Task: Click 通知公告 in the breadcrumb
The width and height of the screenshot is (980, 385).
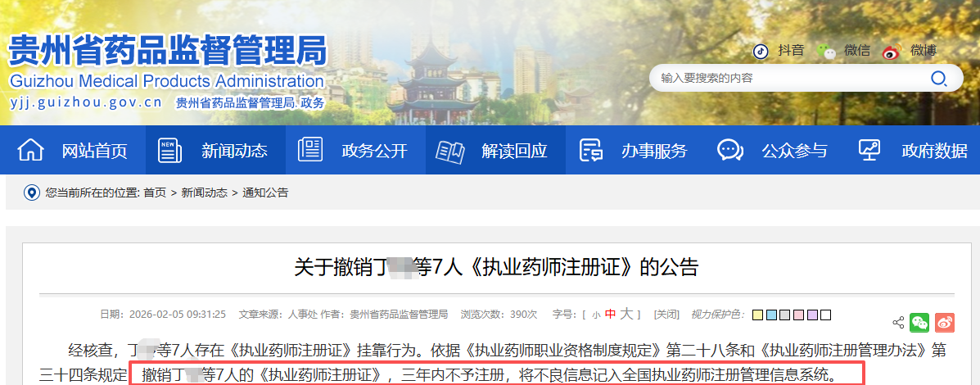Action: 265,193
